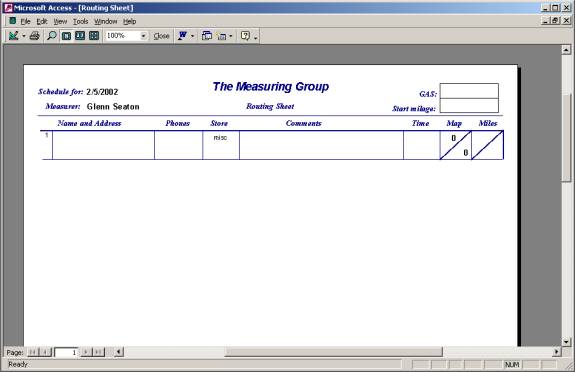Viewport: 575px width, 372px height.
Task: Switch to Two Pages view
Action: point(80,36)
